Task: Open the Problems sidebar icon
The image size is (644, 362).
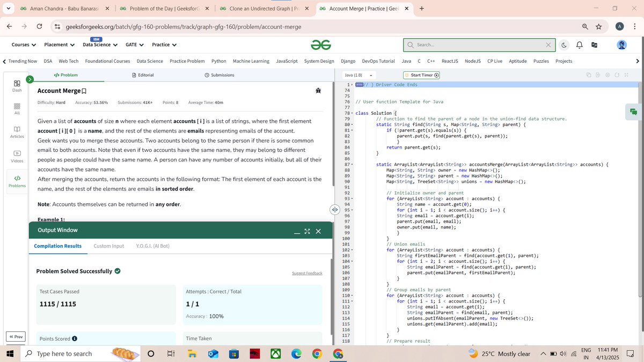Action: tap(17, 181)
